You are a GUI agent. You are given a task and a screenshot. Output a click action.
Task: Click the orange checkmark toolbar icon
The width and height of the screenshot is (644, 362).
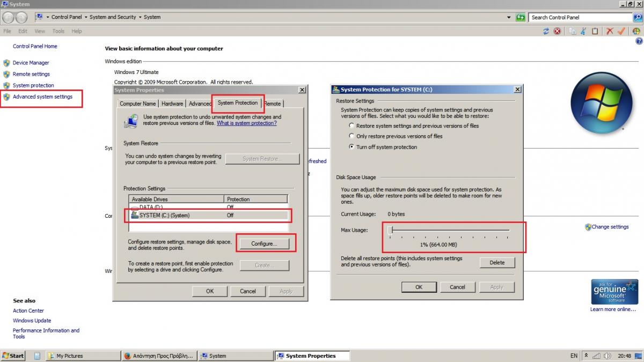point(621,31)
